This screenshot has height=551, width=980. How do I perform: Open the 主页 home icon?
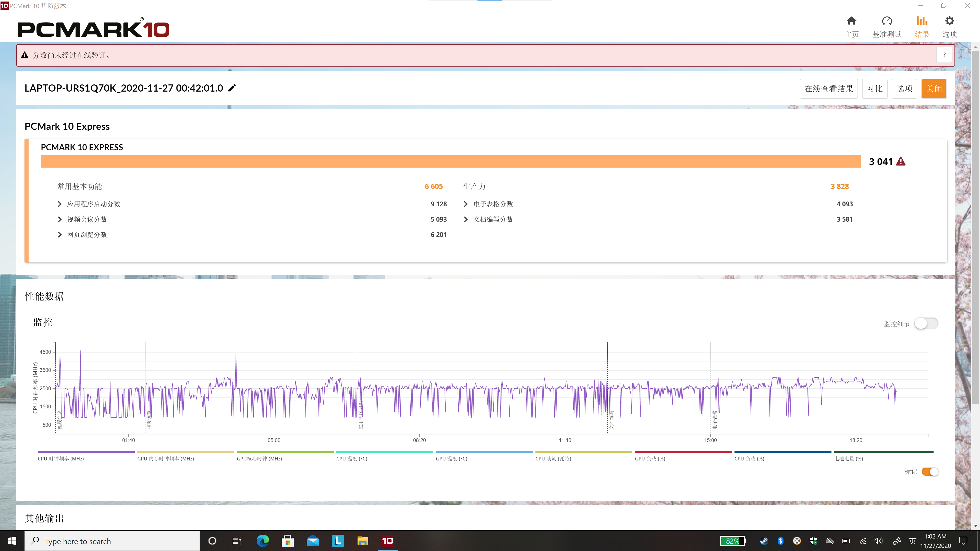[851, 20]
